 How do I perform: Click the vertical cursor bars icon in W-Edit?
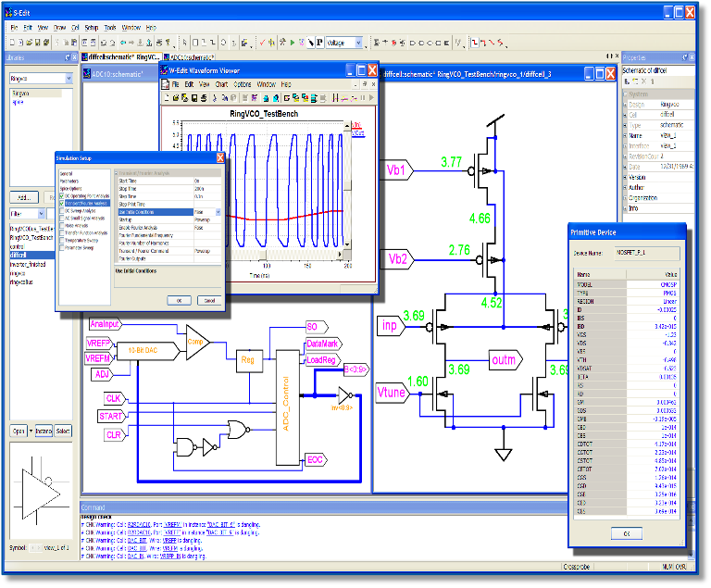point(335,97)
